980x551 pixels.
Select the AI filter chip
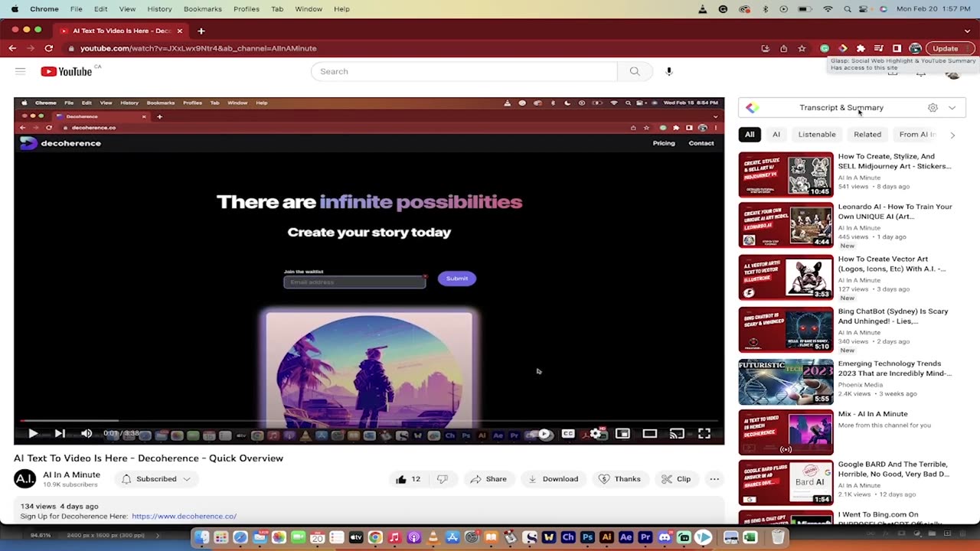pyautogui.click(x=776, y=135)
